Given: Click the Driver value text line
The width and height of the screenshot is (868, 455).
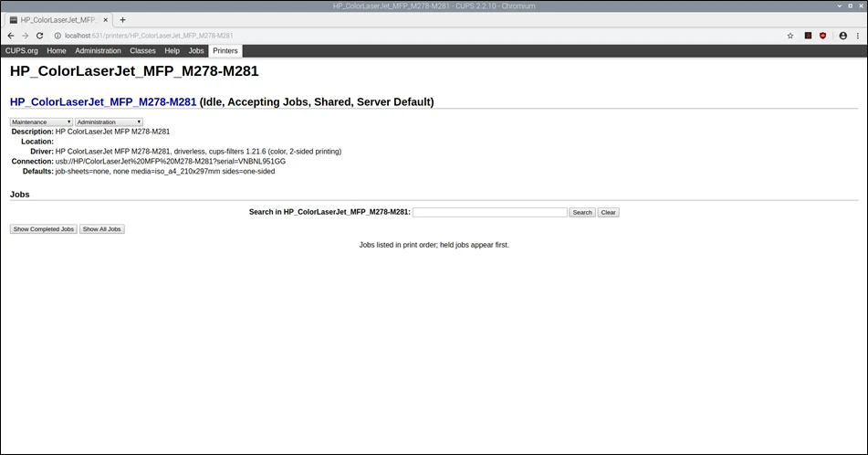Looking at the screenshot, I should [x=198, y=152].
